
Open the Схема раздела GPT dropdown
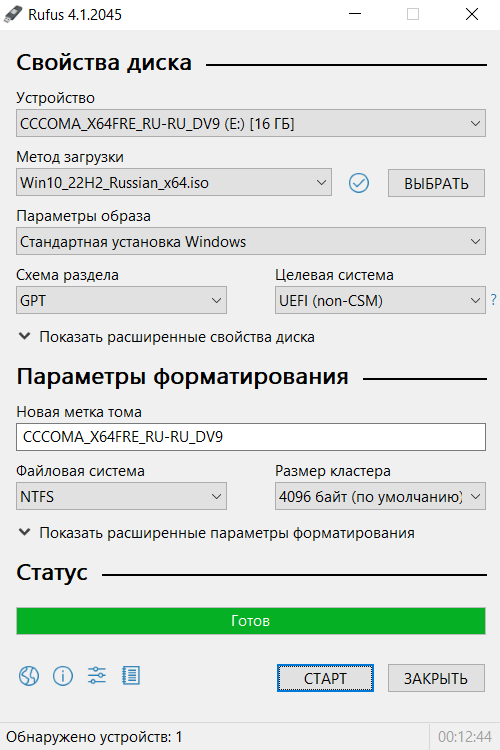(122, 300)
